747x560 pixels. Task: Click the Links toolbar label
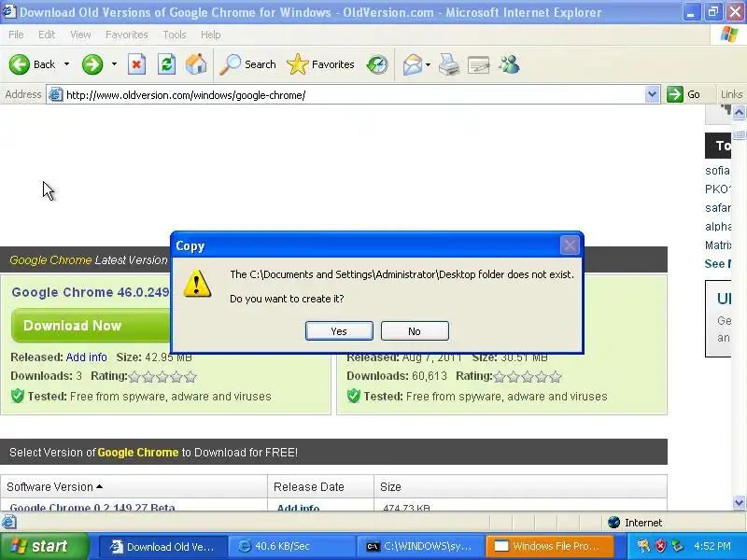[731, 94]
